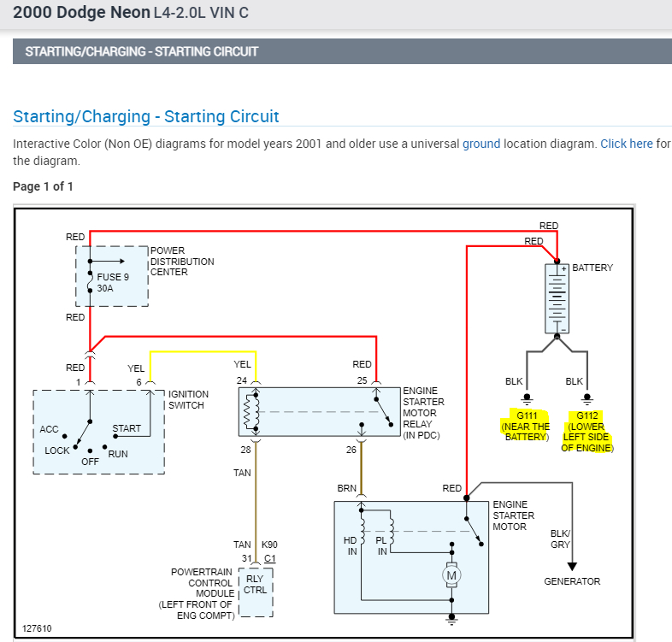This screenshot has width=672, height=642.
Task: Click the highlighted G111 near battery label
Action: click(x=526, y=427)
